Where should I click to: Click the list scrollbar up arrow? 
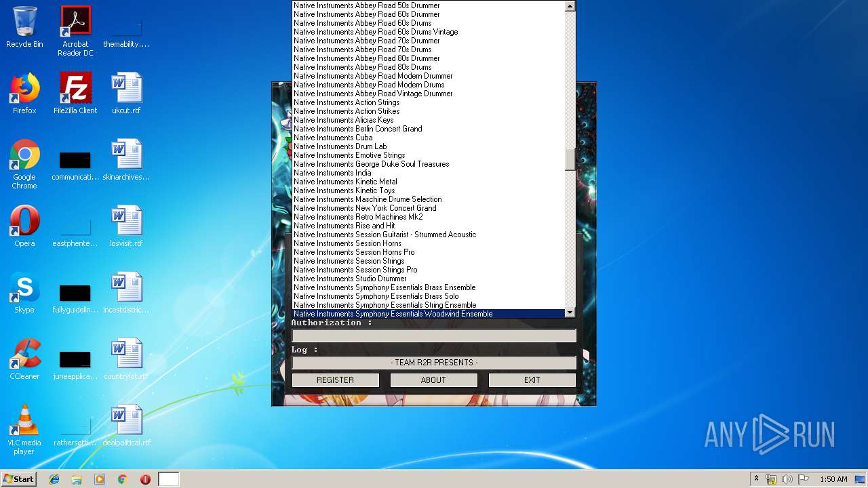[x=570, y=6]
